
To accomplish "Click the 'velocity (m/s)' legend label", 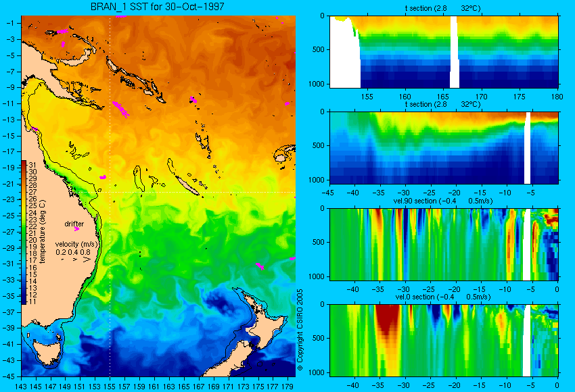I will [76, 244].
